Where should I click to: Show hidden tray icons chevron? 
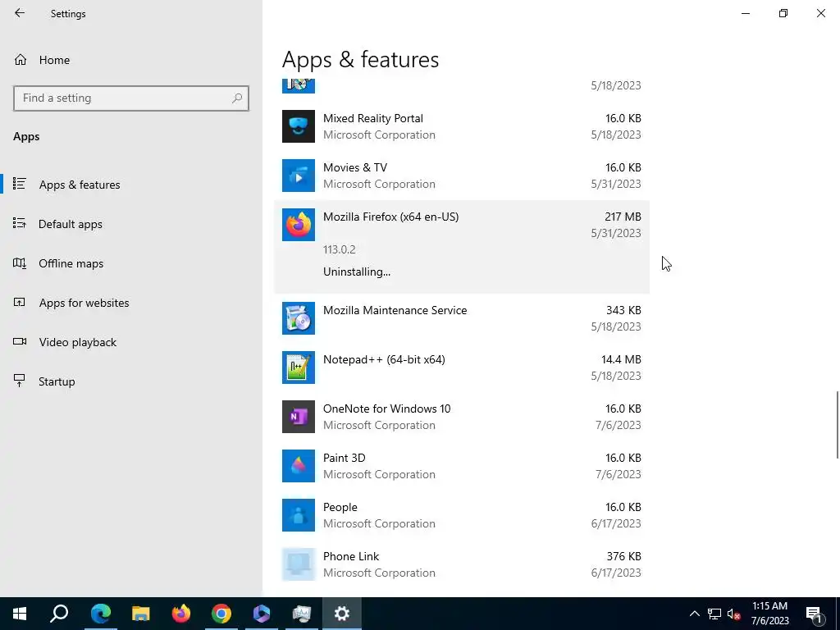click(694, 614)
